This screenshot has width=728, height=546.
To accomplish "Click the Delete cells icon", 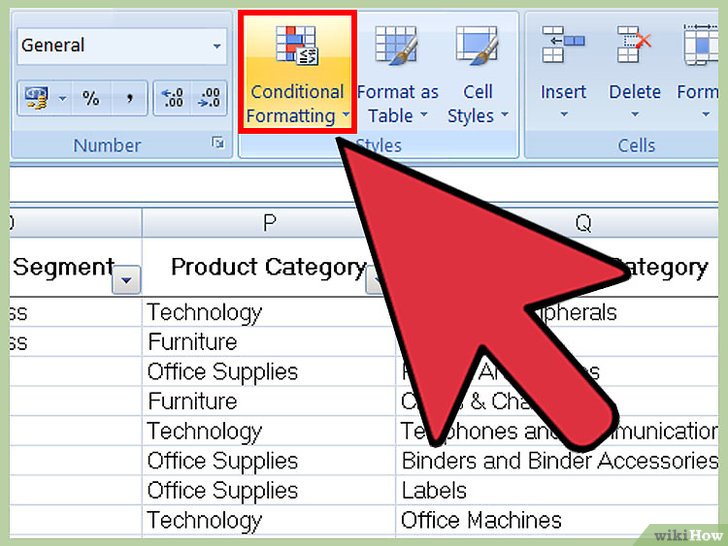I will (x=634, y=45).
